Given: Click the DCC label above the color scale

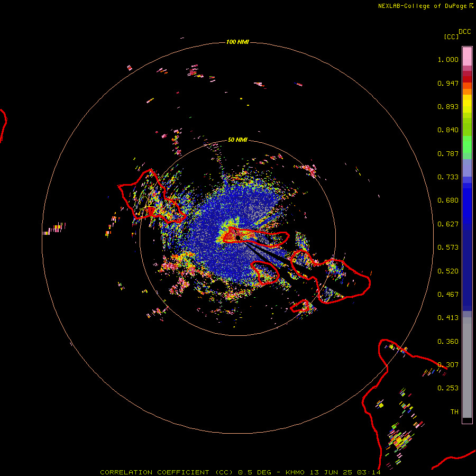Looking at the screenshot, I should (464, 32).
